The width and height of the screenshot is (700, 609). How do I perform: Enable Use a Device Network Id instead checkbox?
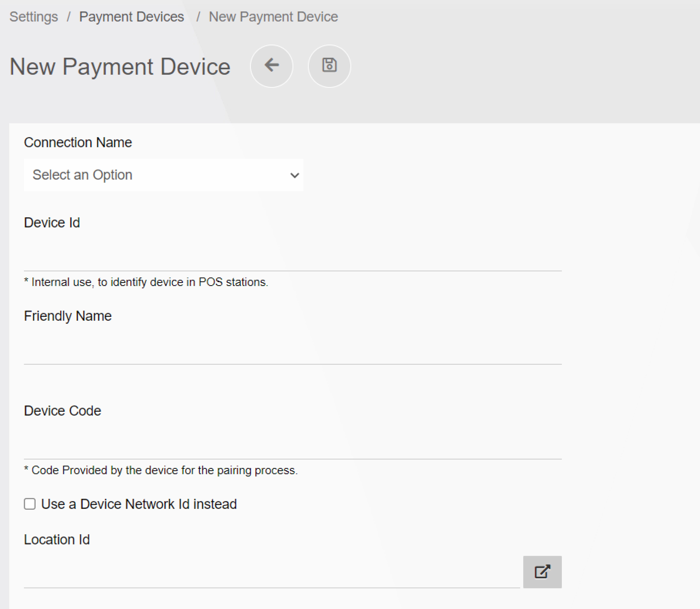[x=30, y=504]
